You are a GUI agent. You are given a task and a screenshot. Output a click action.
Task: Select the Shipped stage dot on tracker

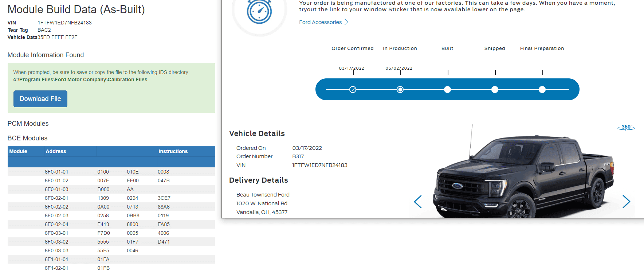point(495,89)
